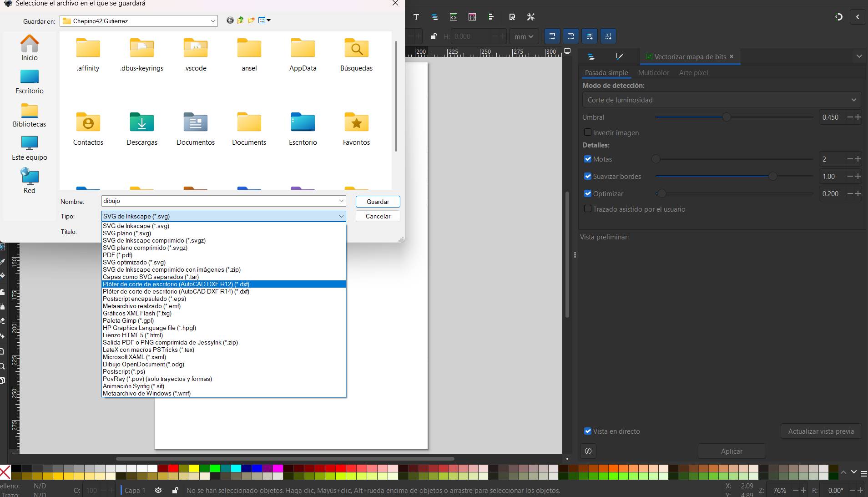Enable the Invertir imagen checkbox
The height and width of the screenshot is (497, 868).
(x=587, y=132)
